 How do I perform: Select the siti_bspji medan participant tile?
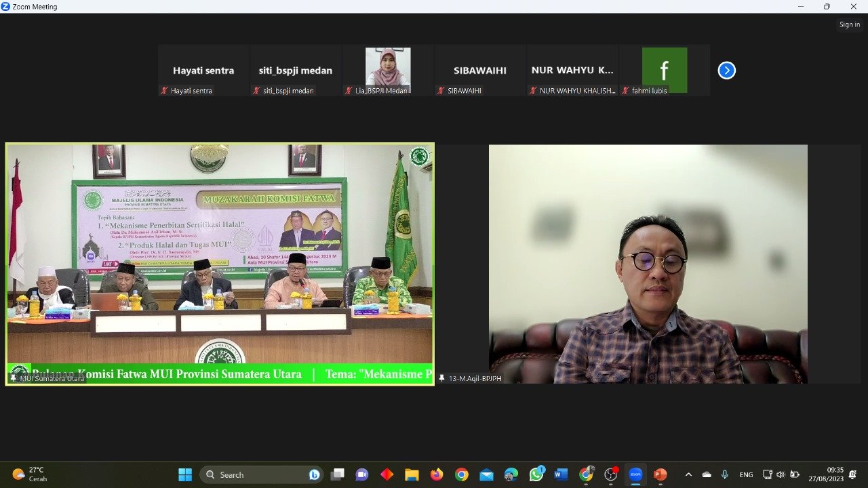(x=296, y=70)
